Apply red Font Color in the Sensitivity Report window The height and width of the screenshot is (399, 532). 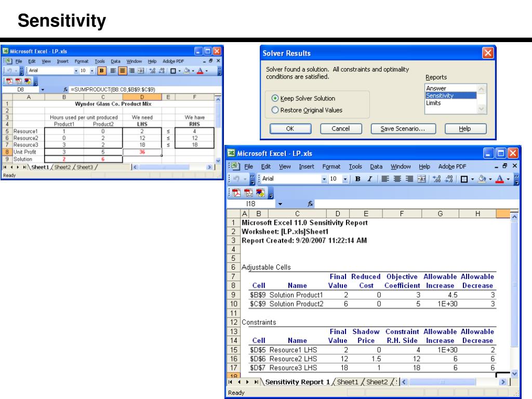pyautogui.click(x=499, y=179)
